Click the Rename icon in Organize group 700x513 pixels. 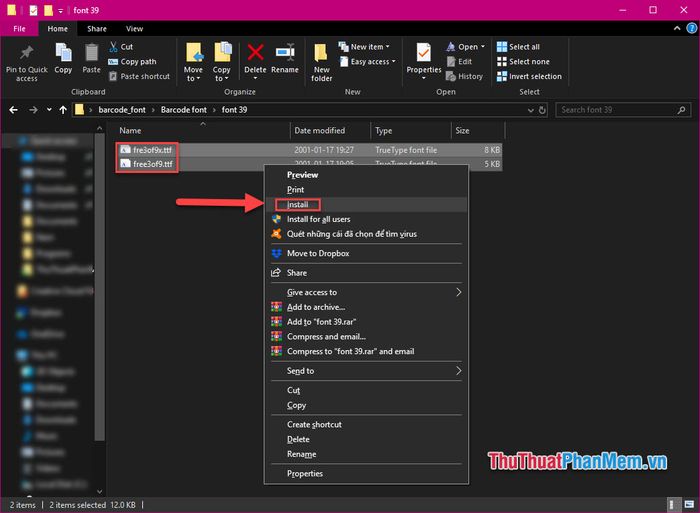tap(285, 52)
